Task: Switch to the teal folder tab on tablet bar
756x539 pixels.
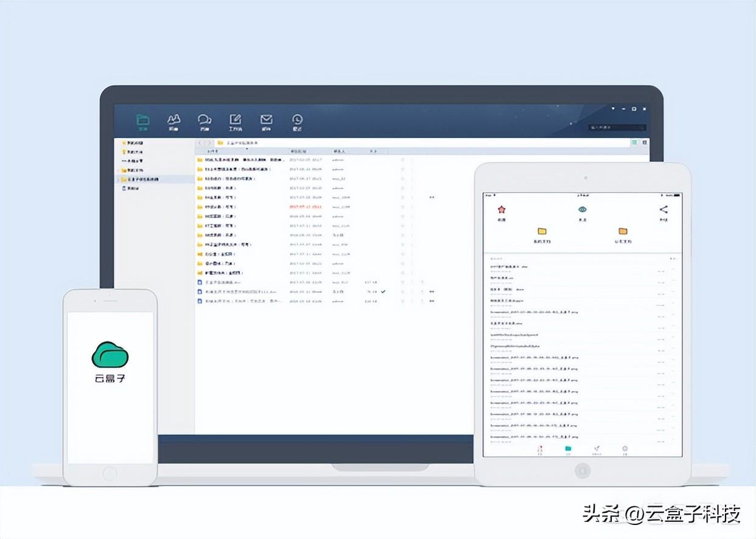Action: click(x=568, y=450)
